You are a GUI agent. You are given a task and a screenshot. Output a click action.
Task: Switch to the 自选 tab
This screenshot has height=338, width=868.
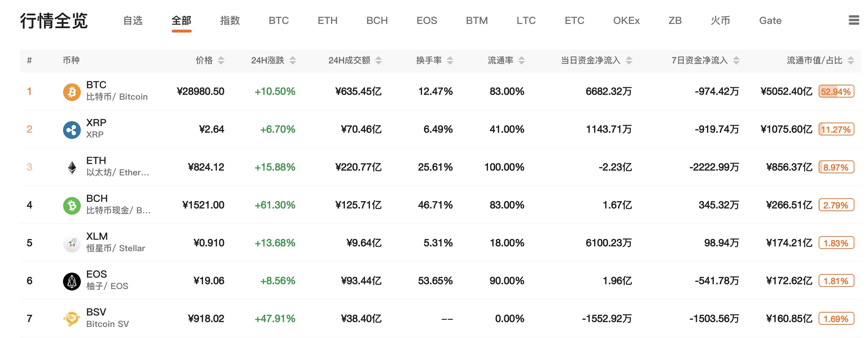[x=133, y=20]
